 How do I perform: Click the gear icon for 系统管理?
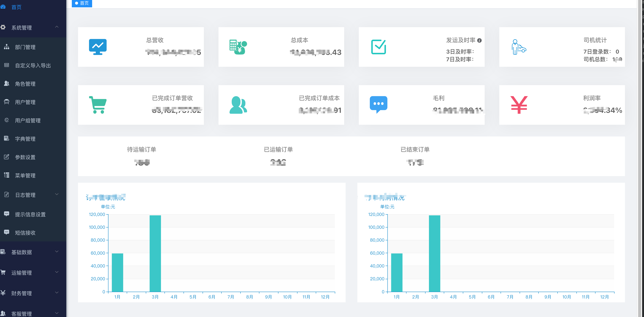pyautogui.click(x=3, y=27)
